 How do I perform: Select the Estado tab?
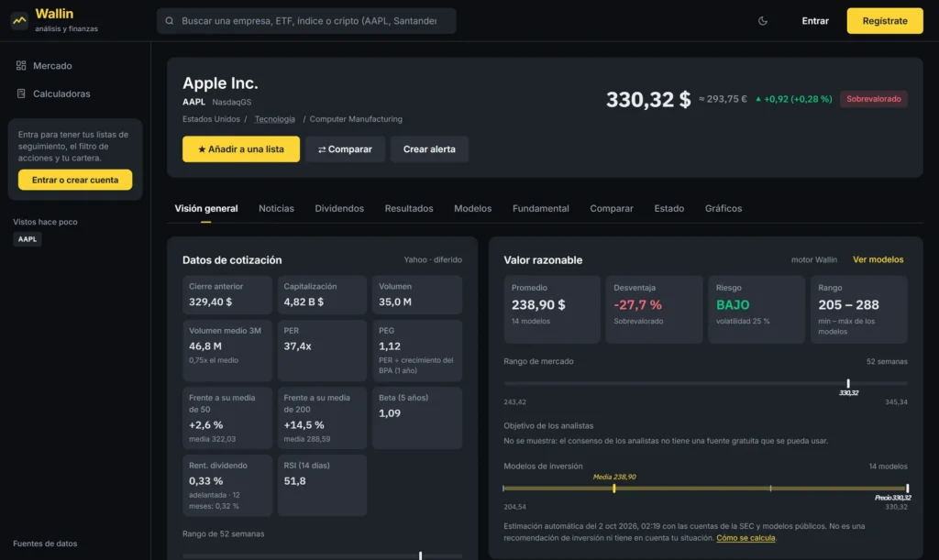(668, 208)
